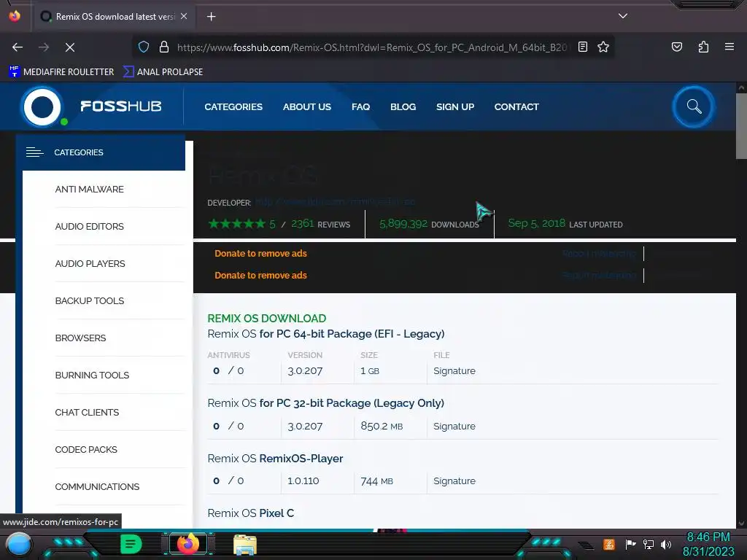Toggle reader view in the address bar
Viewport: 747px width, 560px height.
click(x=583, y=47)
